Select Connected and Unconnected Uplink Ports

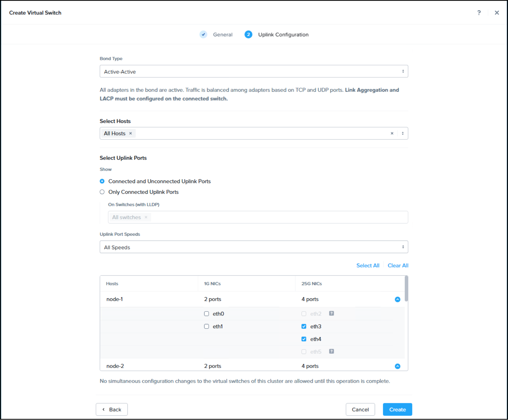click(102, 181)
